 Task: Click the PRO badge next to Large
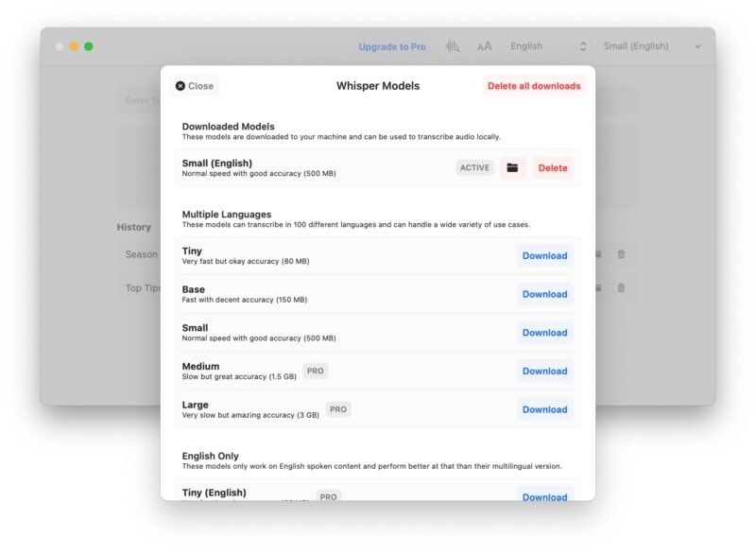tap(337, 408)
